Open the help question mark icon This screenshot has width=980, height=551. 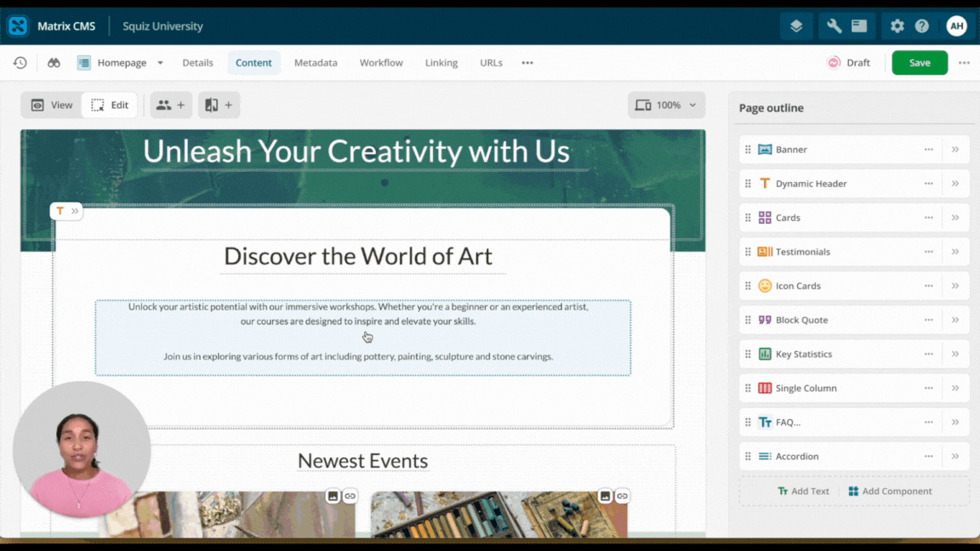point(922,26)
